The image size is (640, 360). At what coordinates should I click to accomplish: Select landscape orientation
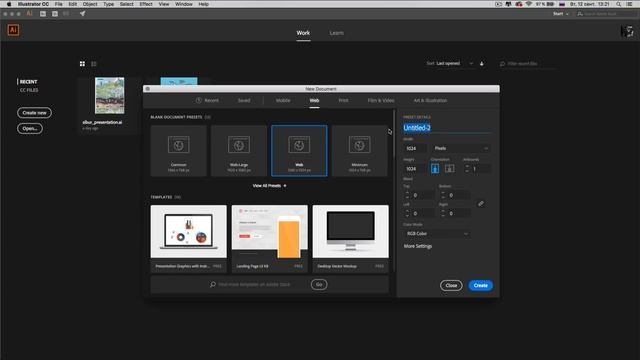pyautogui.click(x=449, y=169)
